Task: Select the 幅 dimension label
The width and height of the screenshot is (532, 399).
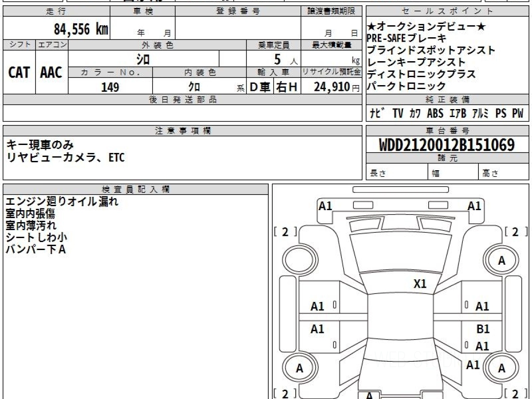Action: pos(436,173)
